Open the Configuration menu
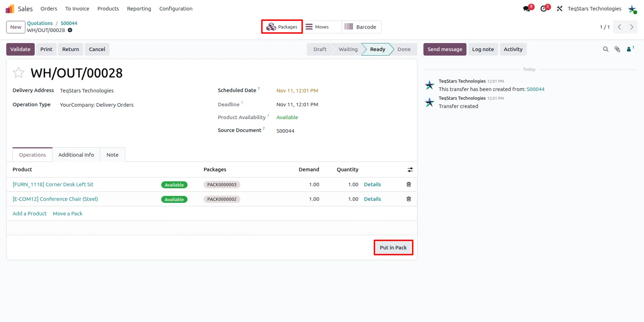Screen dimensions: 644x322 (176, 9)
